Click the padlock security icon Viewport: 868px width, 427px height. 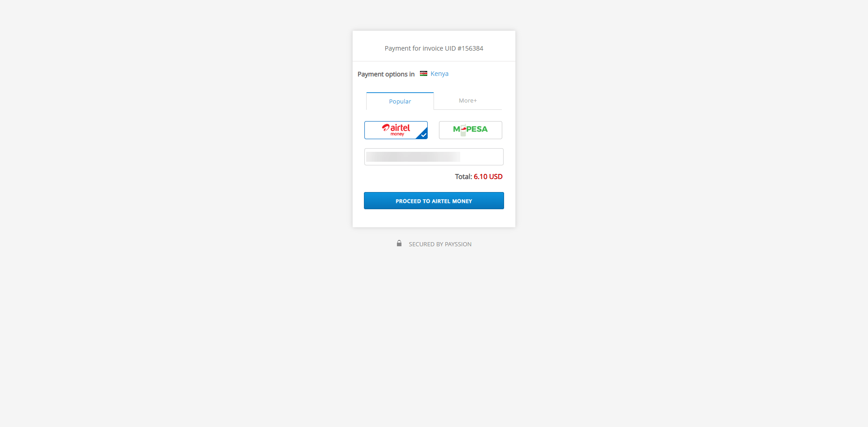(x=399, y=244)
